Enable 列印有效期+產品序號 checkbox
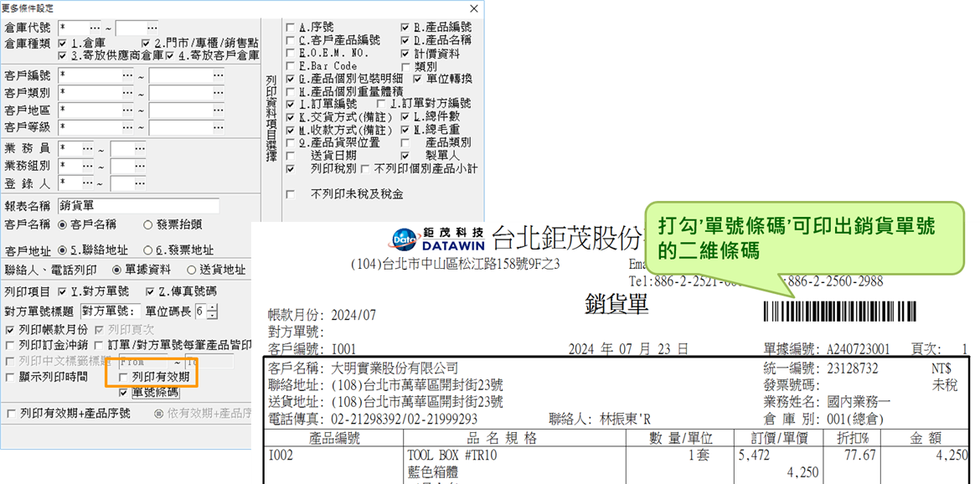980x484 pixels. (x=9, y=414)
